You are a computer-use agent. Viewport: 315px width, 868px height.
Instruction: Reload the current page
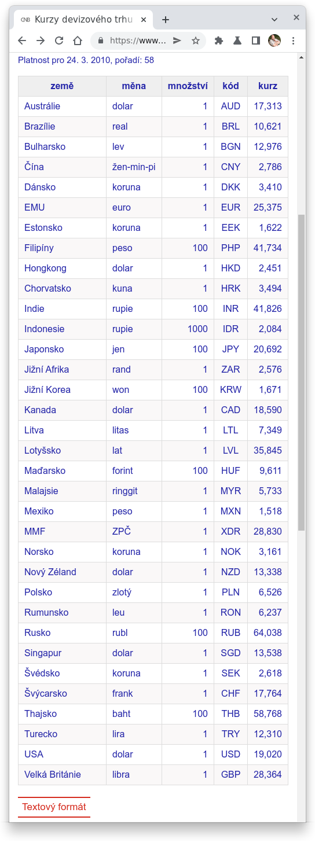click(59, 41)
